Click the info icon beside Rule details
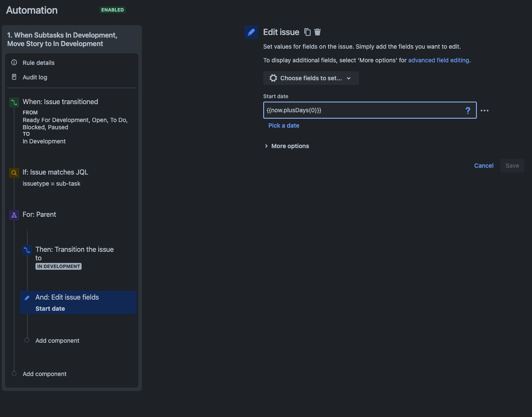Image resolution: width=532 pixels, height=417 pixels. 14,63
